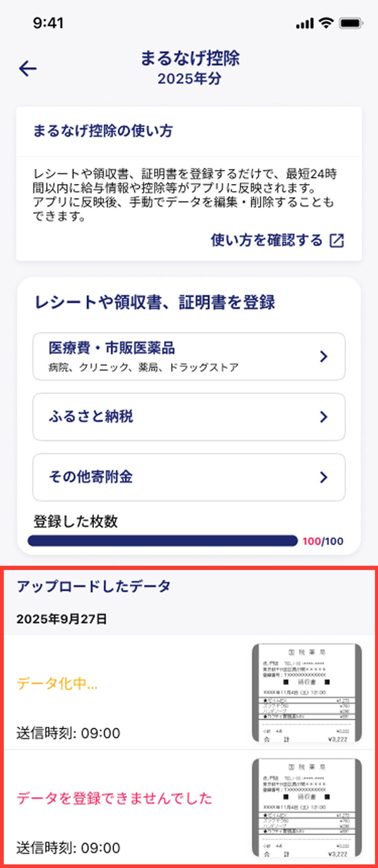Tap the 登録した枚数 progress bar
The width and height of the screenshot is (378, 868).
pyautogui.click(x=163, y=541)
